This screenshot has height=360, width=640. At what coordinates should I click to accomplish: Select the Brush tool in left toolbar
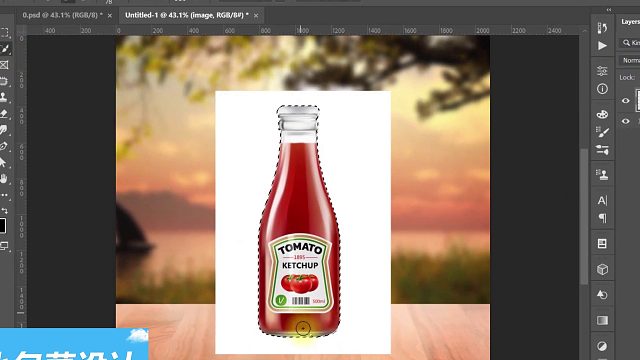(4, 49)
